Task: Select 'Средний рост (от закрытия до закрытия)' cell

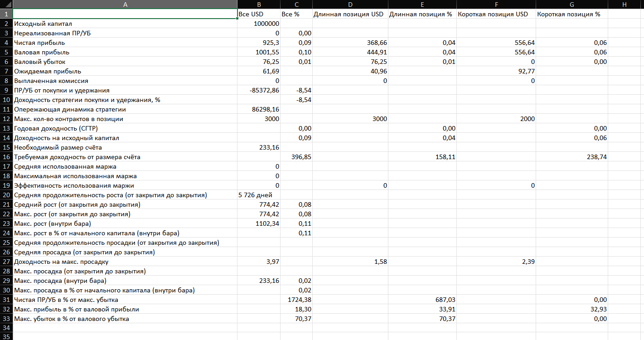Action: [125, 204]
